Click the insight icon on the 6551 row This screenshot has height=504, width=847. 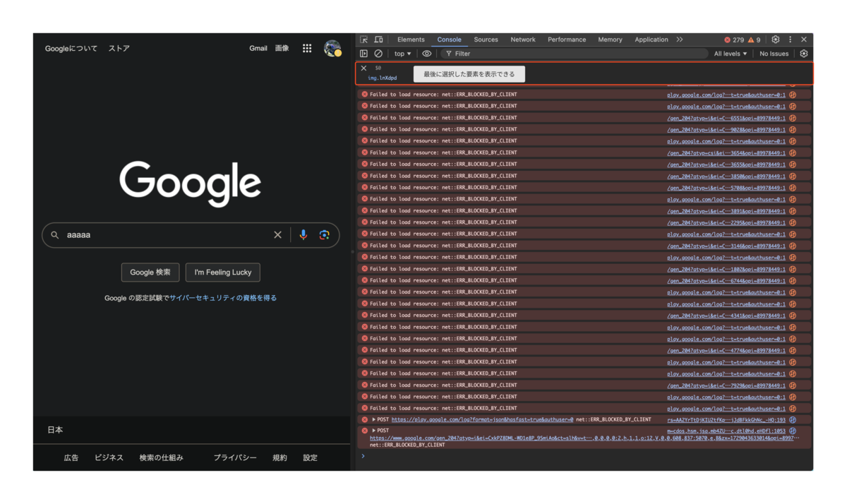[793, 118]
